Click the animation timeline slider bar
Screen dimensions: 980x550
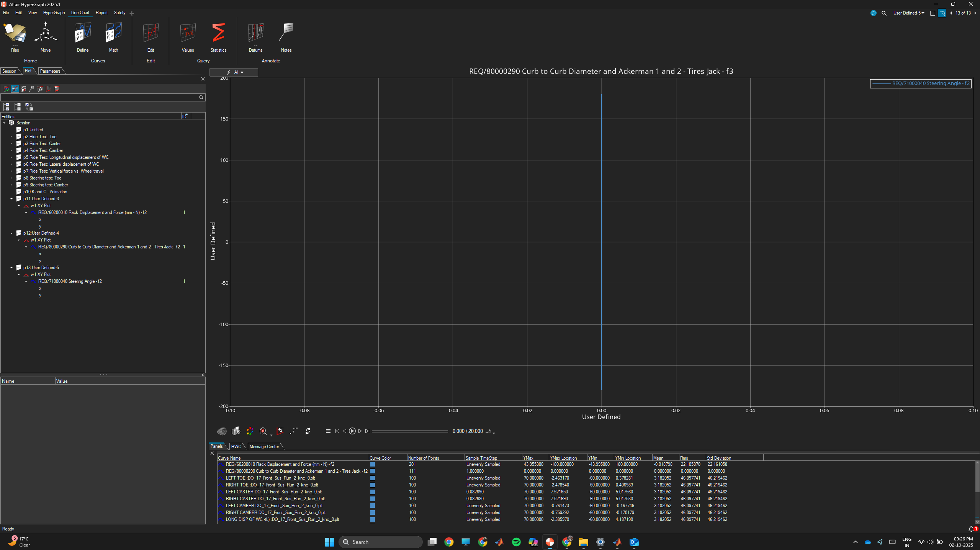pos(409,431)
